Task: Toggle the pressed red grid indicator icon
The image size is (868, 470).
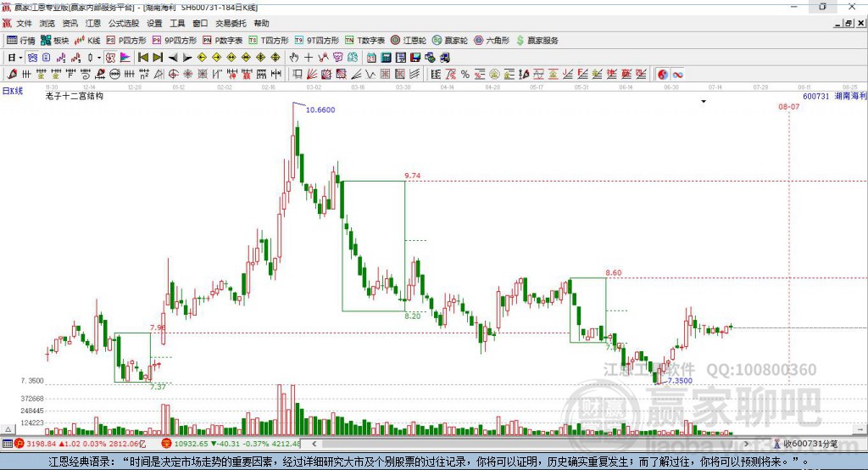Action: pos(110,58)
